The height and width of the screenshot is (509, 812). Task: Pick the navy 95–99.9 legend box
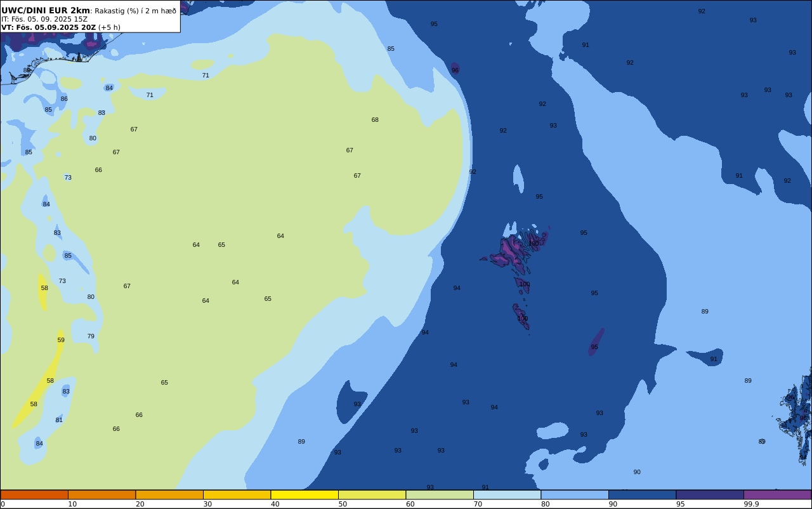pos(710,494)
